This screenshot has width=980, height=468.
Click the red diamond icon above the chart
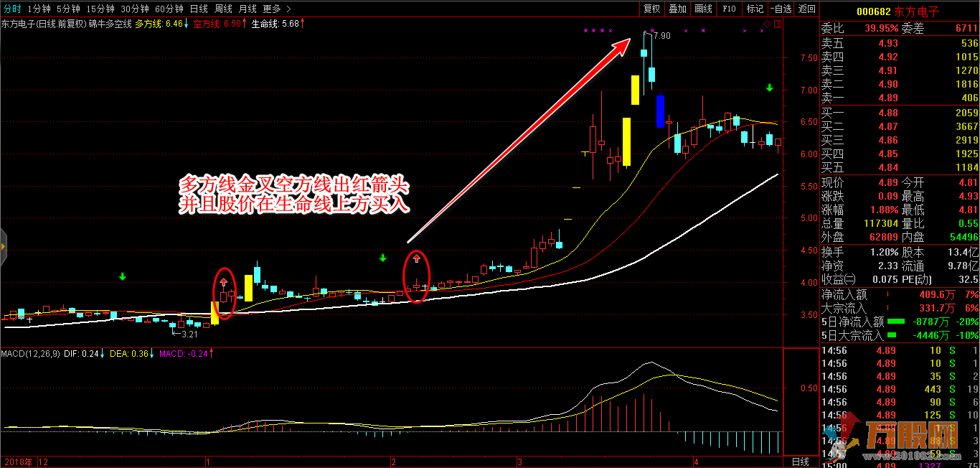[x=767, y=24]
